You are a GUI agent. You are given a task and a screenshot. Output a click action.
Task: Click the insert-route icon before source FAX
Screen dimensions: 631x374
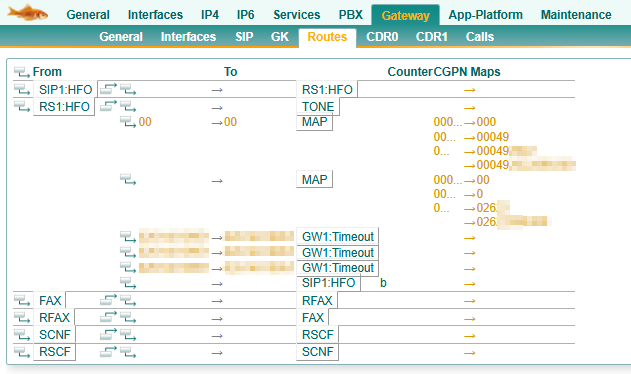tap(22, 301)
